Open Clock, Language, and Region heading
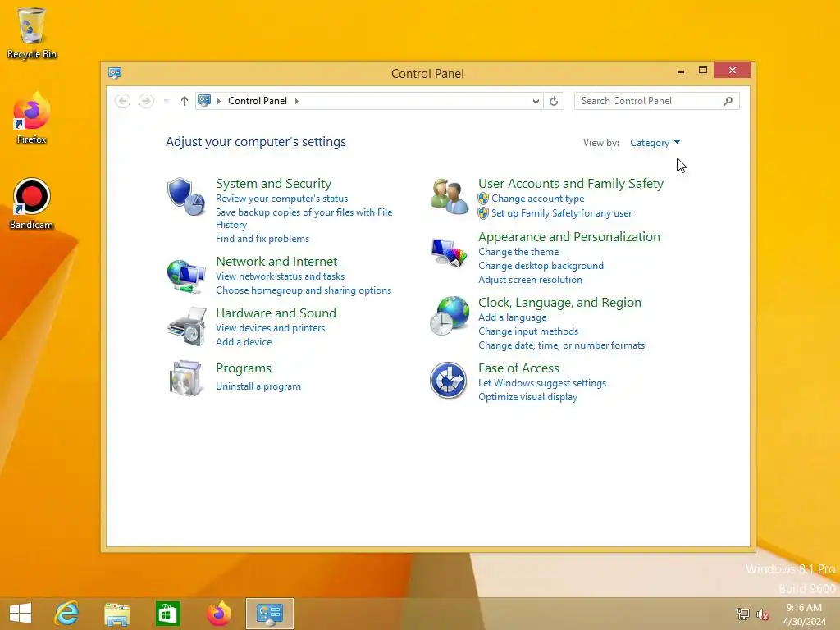Viewport: 840px width, 630px height. [559, 302]
